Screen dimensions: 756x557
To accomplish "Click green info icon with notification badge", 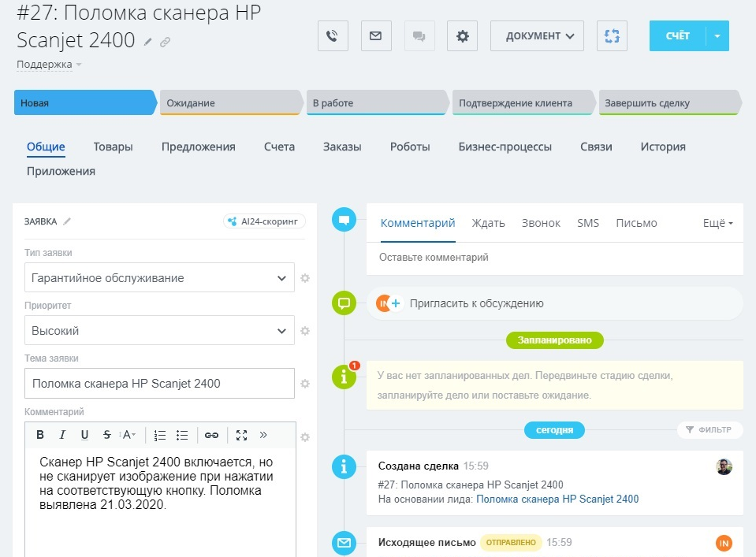I will pos(344,376).
